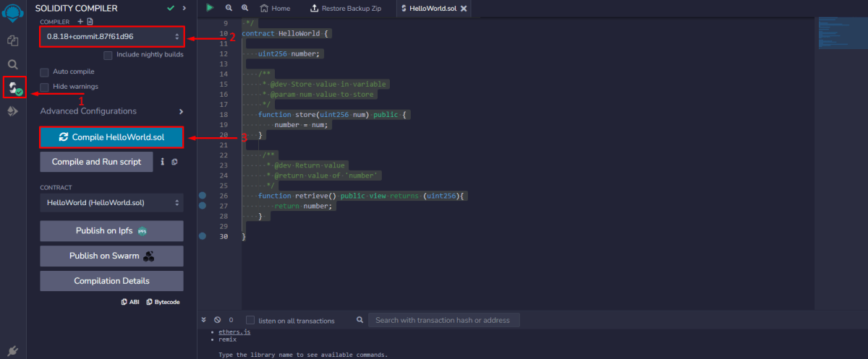Toggle breakpoint dot on line 30

pos(203,236)
